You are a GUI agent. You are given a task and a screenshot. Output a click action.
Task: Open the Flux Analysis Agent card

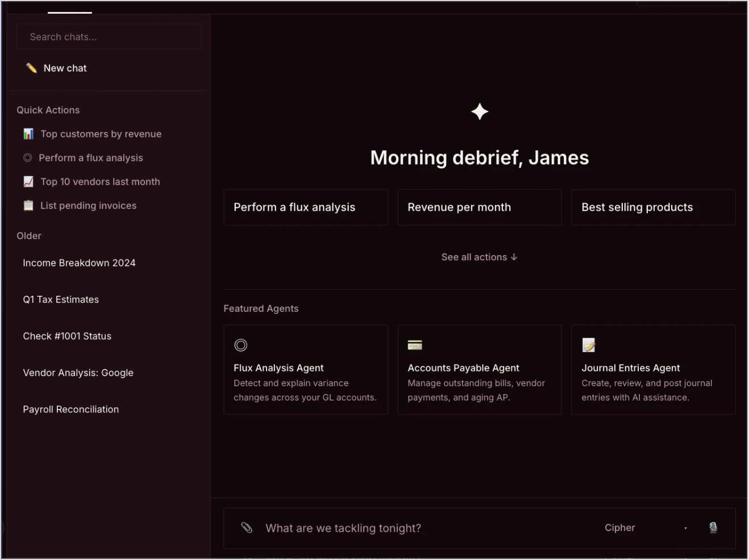[306, 370]
